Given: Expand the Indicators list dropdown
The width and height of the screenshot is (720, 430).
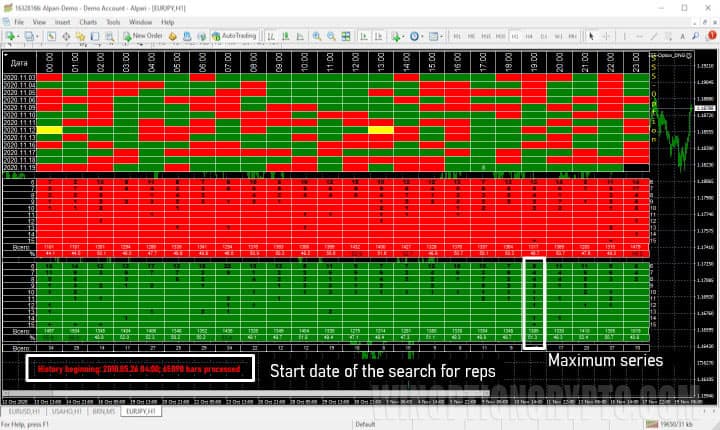Looking at the screenshot, I should [x=402, y=35].
